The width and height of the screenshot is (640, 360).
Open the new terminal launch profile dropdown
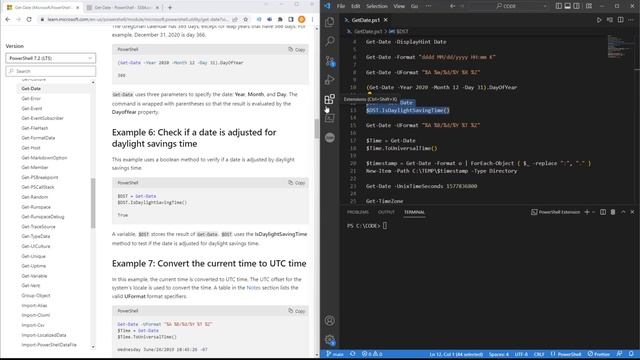coord(594,212)
